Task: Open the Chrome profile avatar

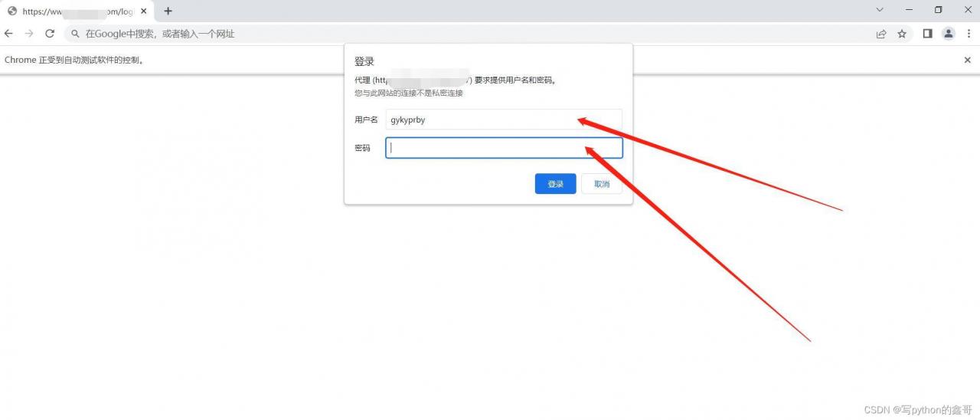Action: (949, 34)
